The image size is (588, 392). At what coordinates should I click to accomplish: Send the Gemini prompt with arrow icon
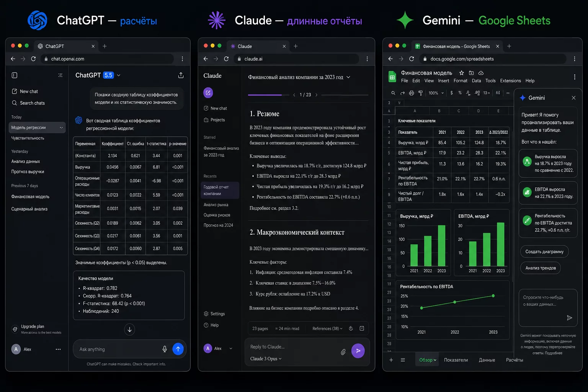(x=569, y=318)
